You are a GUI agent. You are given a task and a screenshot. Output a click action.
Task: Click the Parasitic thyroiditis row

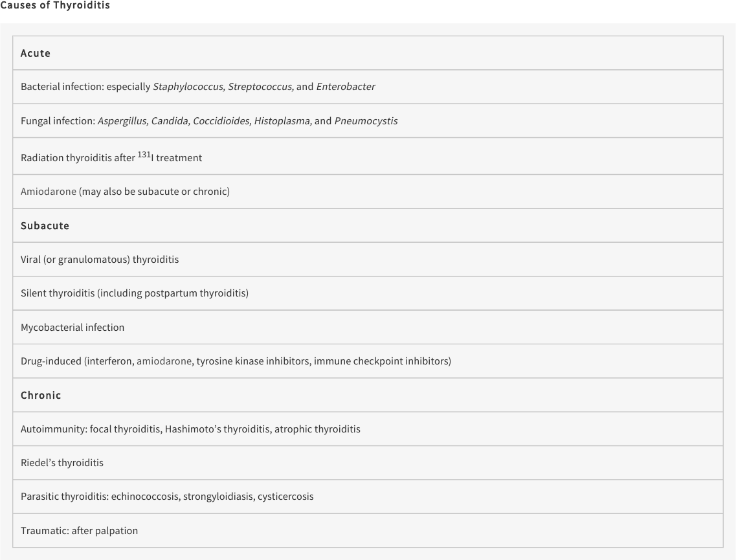pyautogui.click(x=368, y=497)
